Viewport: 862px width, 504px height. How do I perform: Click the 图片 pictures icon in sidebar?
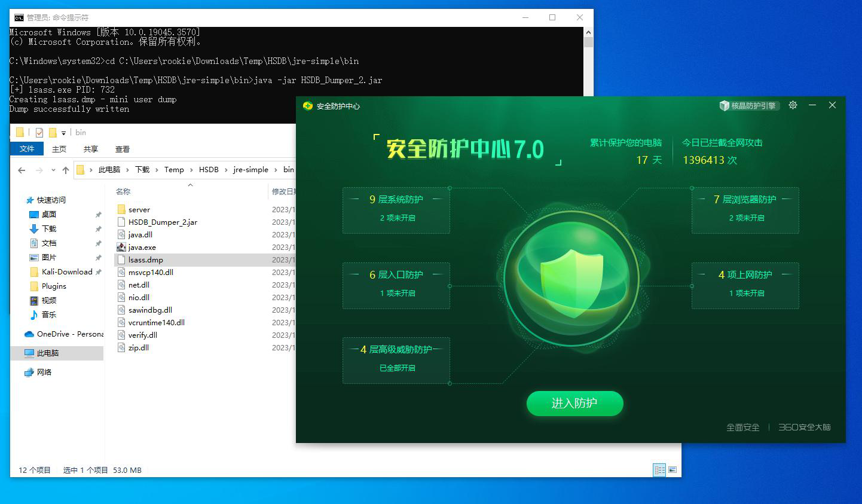[x=34, y=257]
